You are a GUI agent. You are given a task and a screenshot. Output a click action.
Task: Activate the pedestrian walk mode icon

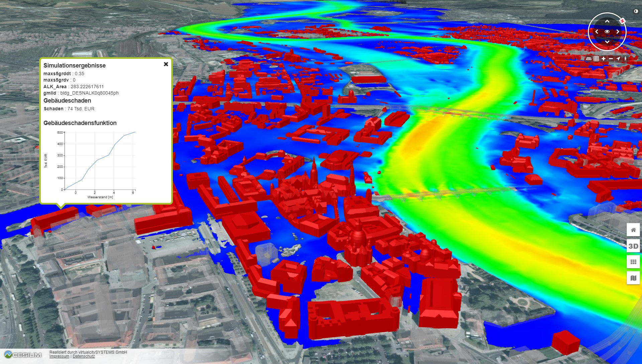625,58
